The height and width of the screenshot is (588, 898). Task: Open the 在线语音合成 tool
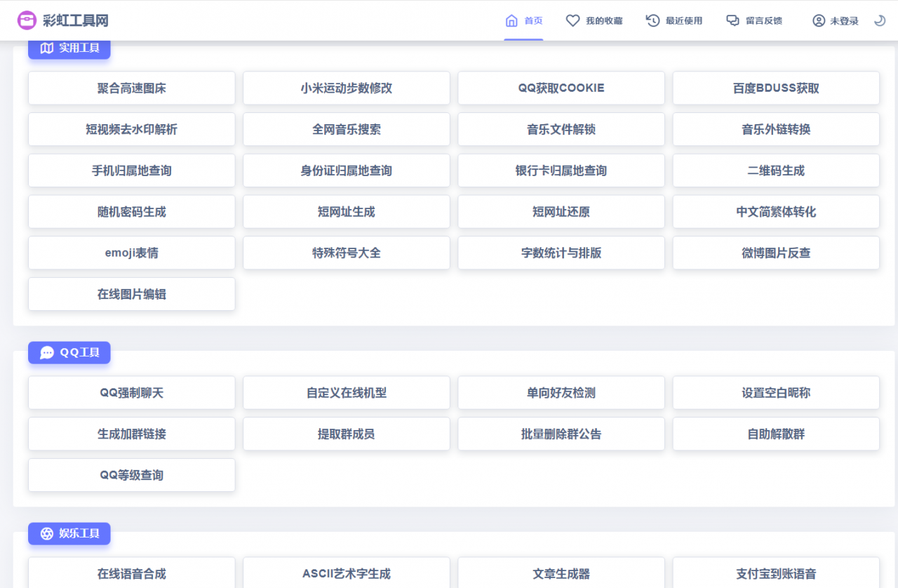click(132, 573)
